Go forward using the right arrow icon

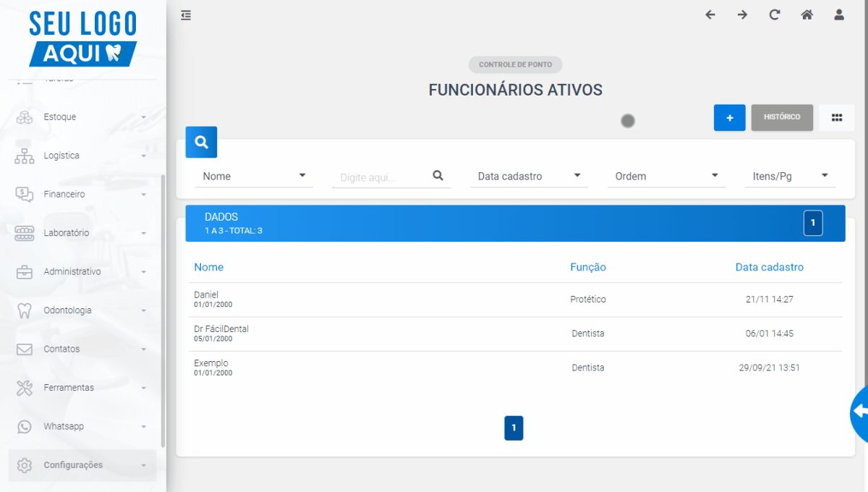[x=742, y=14]
